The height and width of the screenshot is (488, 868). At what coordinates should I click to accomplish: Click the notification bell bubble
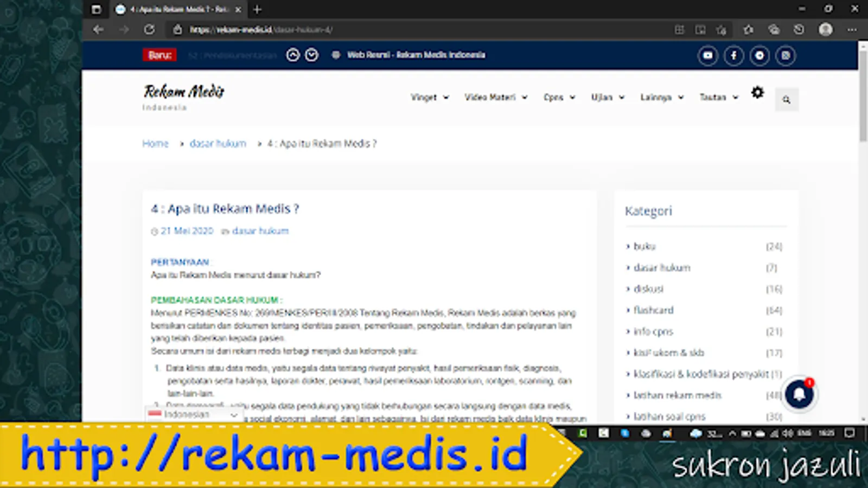pos(799,394)
